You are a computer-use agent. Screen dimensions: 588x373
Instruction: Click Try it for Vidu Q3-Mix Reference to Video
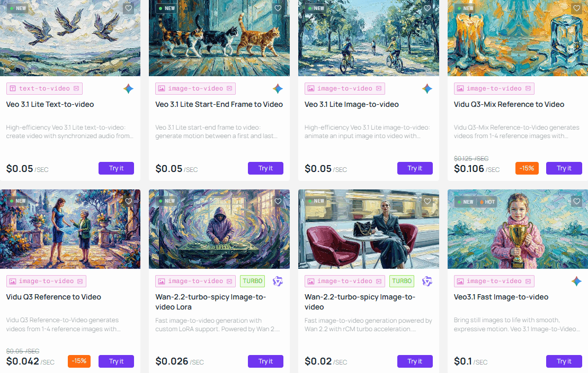click(564, 168)
